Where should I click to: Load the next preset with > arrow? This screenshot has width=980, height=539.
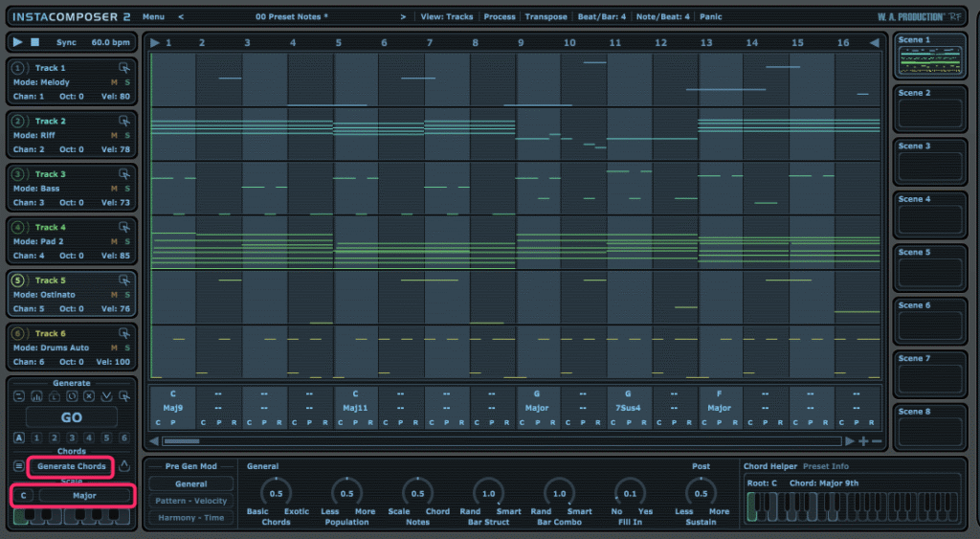coord(403,17)
